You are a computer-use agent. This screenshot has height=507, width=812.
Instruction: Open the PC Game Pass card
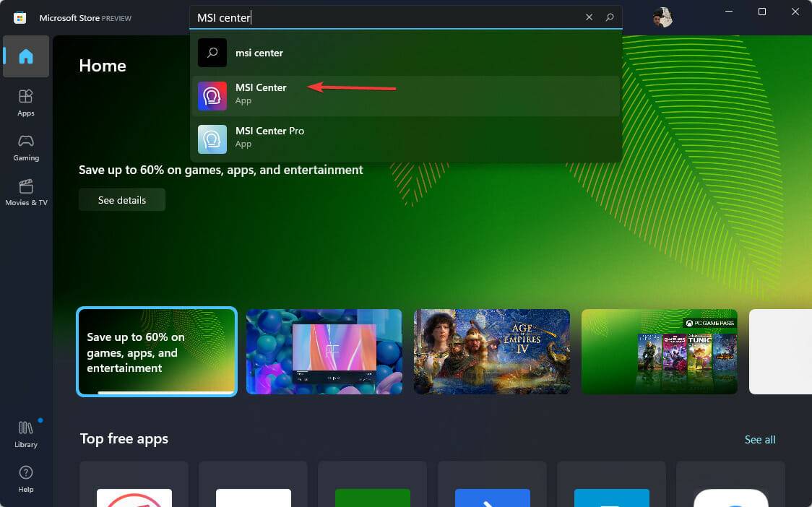pos(660,352)
